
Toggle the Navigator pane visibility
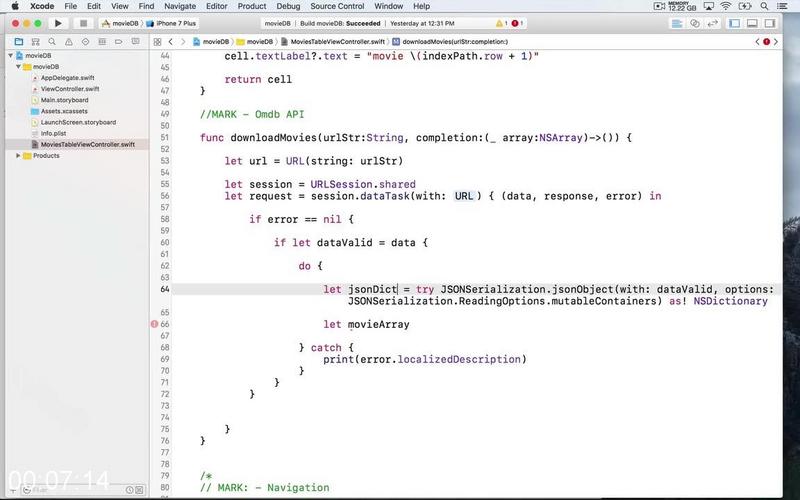tap(734, 23)
